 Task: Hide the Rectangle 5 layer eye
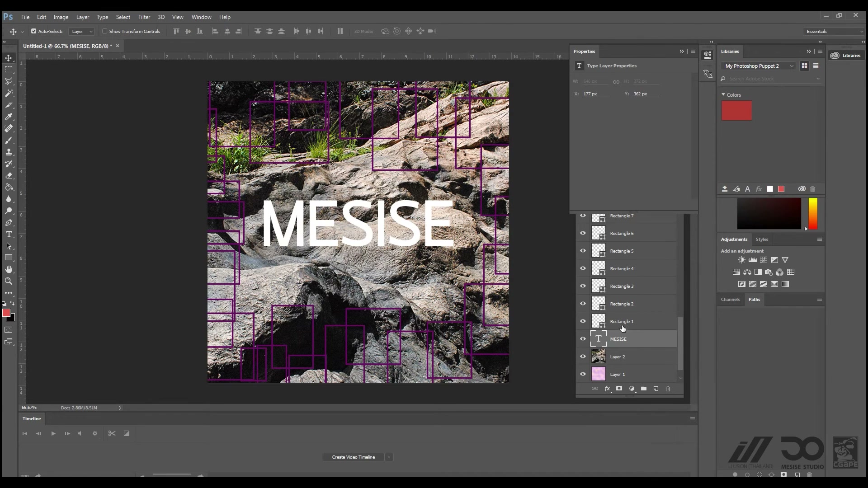pos(583,251)
